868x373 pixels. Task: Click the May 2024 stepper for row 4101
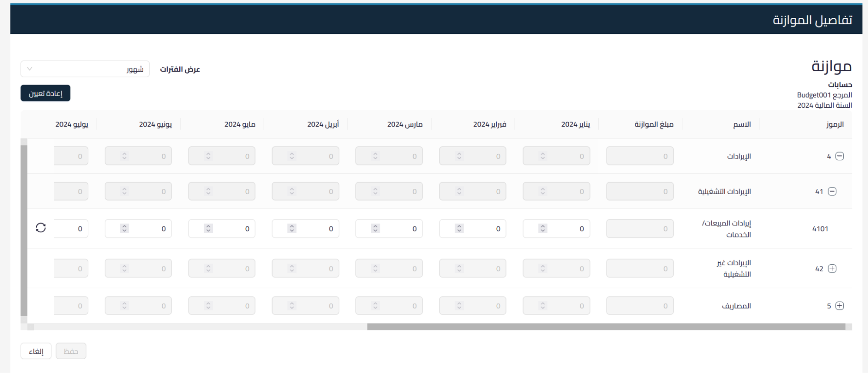[x=208, y=228]
